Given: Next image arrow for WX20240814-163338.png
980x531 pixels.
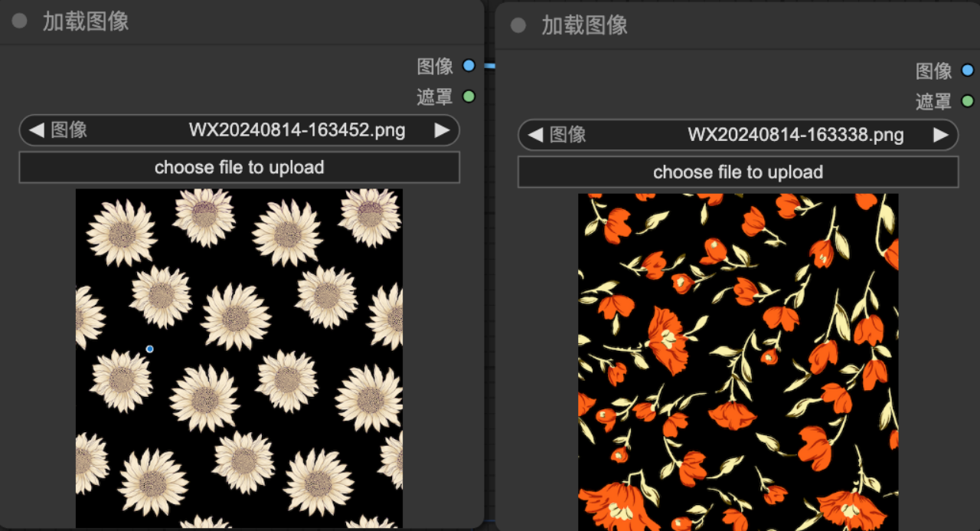Looking at the screenshot, I should (x=941, y=135).
